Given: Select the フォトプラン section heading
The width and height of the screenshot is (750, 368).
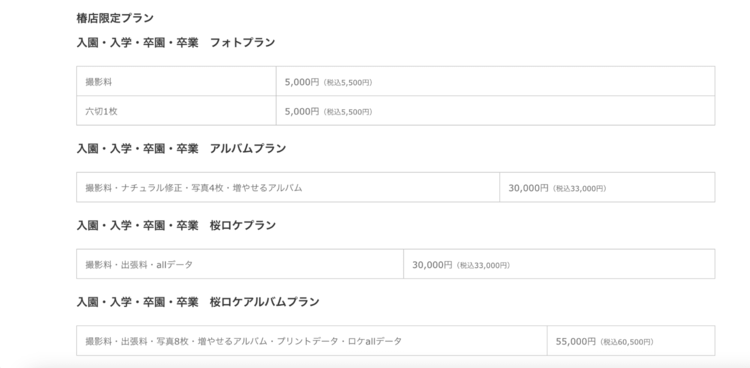Looking at the screenshot, I should pos(176,43).
